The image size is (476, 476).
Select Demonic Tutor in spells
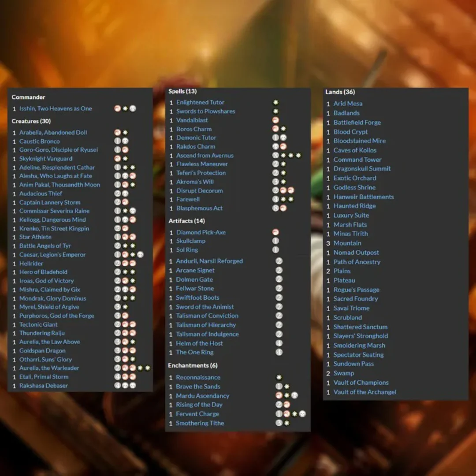click(x=196, y=138)
